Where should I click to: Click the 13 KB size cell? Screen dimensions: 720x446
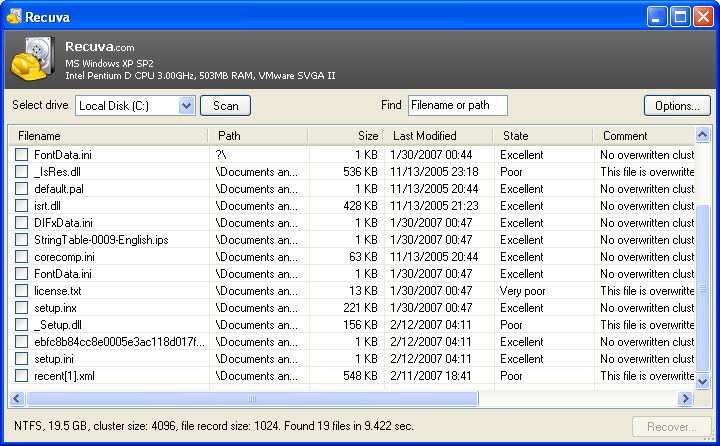point(363,291)
